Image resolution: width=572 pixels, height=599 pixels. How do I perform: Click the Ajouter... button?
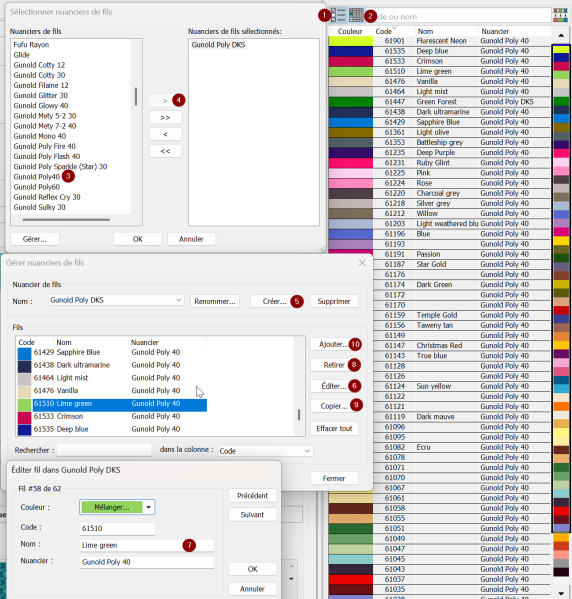point(334,344)
